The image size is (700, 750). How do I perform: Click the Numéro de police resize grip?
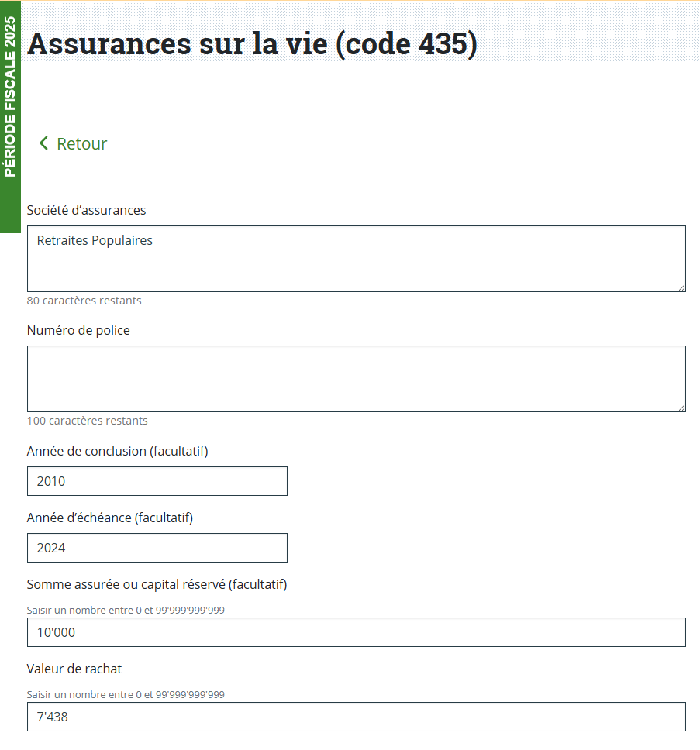[681, 408]
